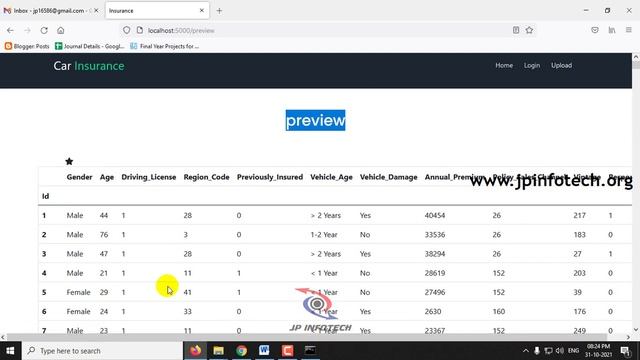This screenshot has height=360, width=640.
Task: Click annual premium value 40454
Action: coord(435,215)
